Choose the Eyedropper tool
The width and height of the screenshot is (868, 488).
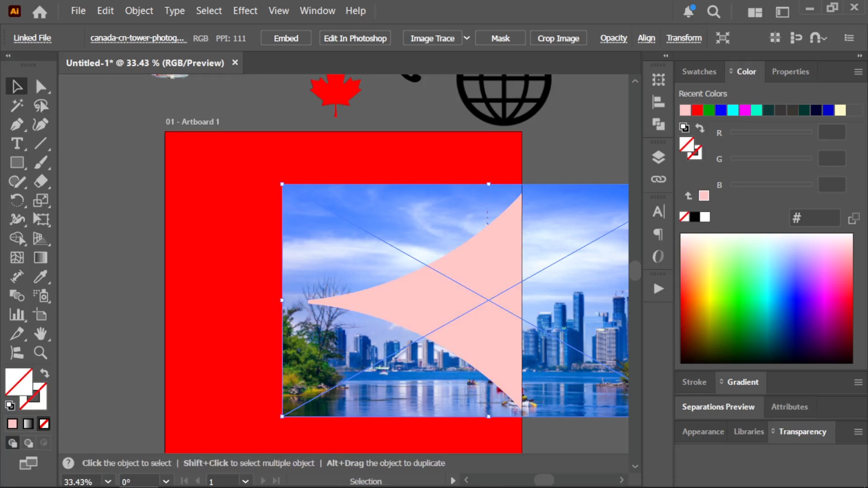click(x=41, y=277)
